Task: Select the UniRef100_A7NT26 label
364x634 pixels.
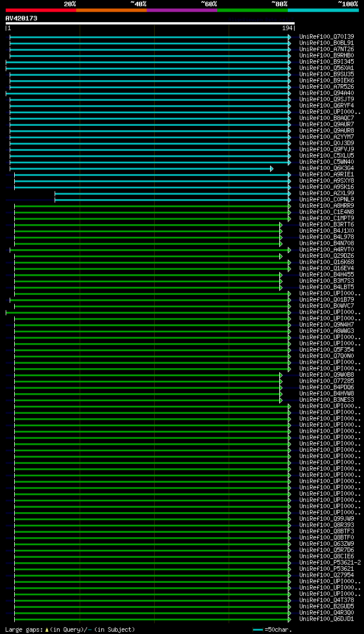Action: coord(326,50)
